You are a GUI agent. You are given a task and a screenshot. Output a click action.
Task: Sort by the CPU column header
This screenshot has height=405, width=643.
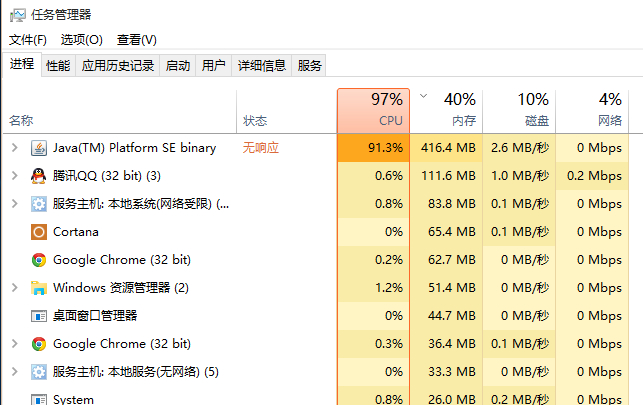point(374,111)
